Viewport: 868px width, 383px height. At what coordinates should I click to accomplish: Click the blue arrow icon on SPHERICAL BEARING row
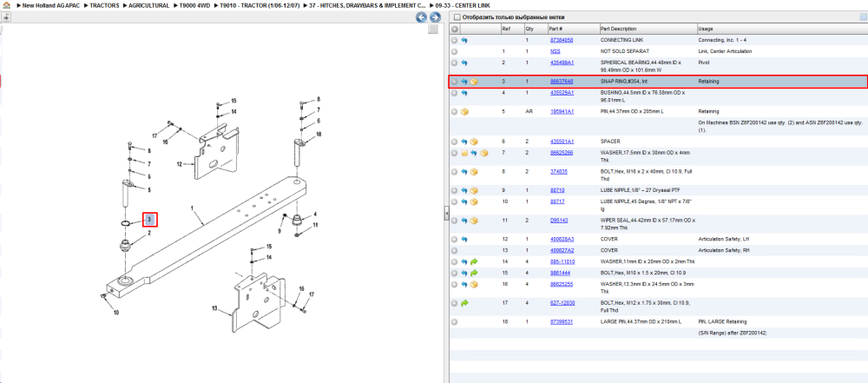(x=464, y=63)
